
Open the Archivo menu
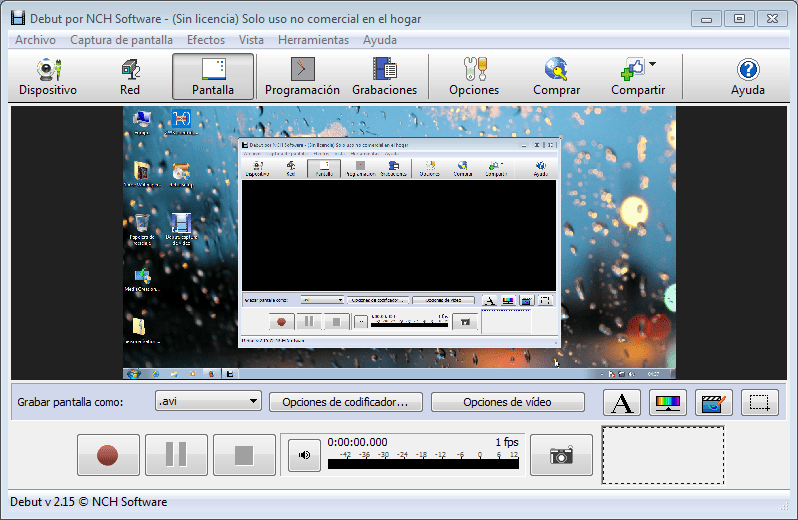click(35, 40)
